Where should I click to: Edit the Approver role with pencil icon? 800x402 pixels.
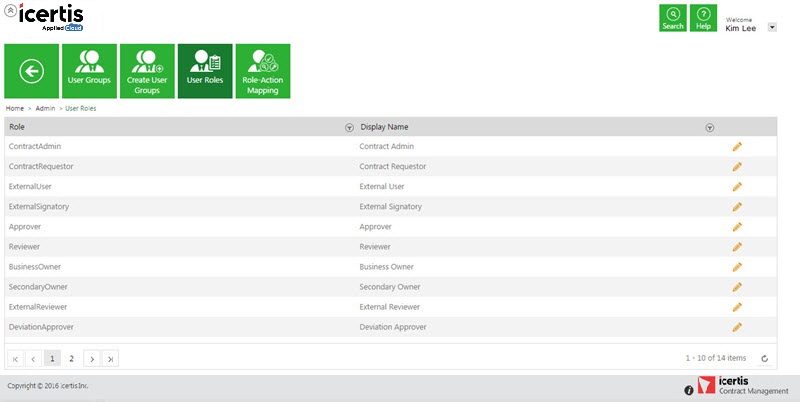tap(737, 227)
